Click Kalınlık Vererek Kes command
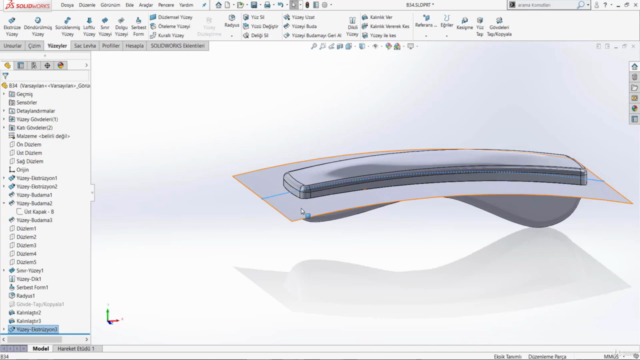Viewport: 640px width, 360px height. click(x=386, y=27)
